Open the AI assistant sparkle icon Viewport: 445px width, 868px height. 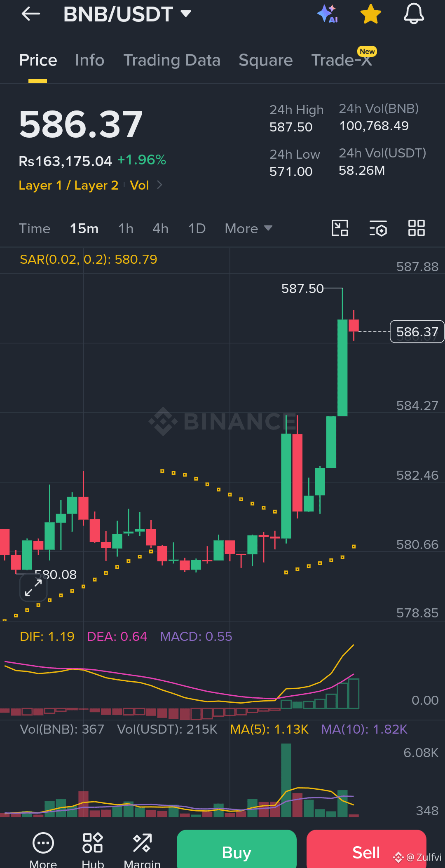pyautogui.click(x=328, y=14)
